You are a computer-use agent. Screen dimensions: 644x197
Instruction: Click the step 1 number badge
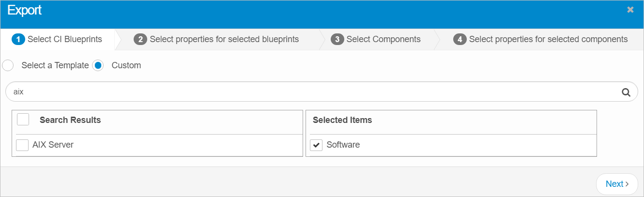click(18, 40)
